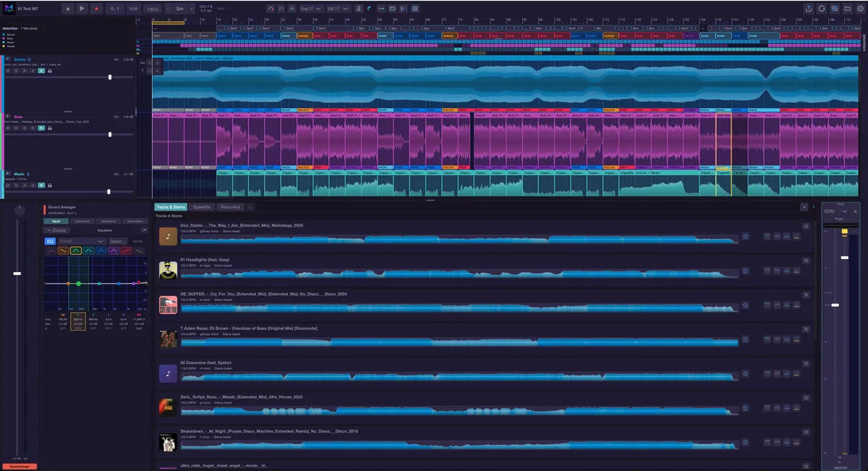Image resolution: width=868 pixels, height=471 pixels.
Task: Expand the Bass track disclosure arrow
Action: click(x=7, y=116)
